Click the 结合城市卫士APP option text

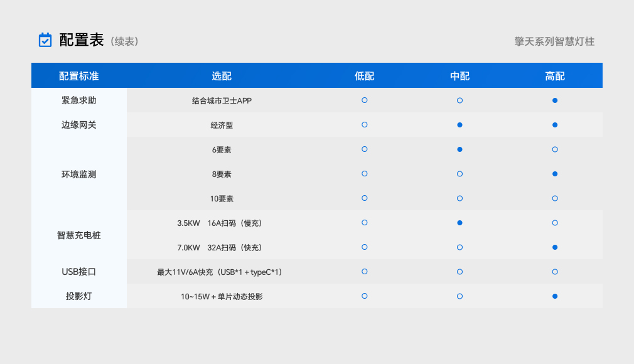(222, 100)
